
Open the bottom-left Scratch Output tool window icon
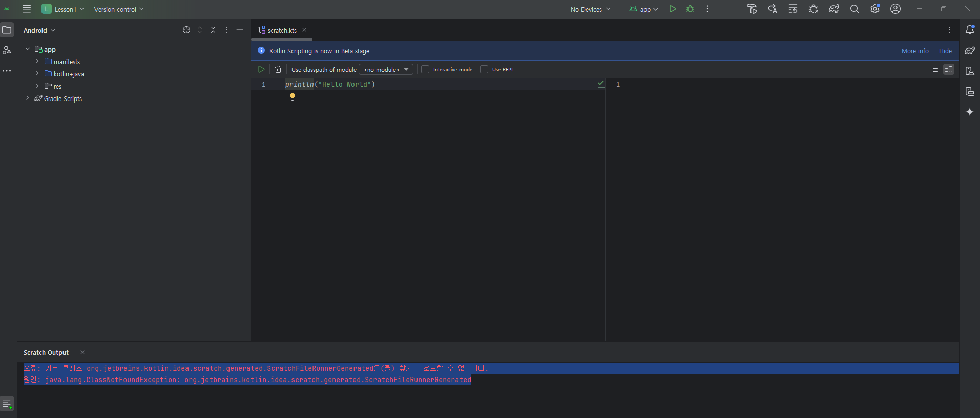[x=7, y=404]
